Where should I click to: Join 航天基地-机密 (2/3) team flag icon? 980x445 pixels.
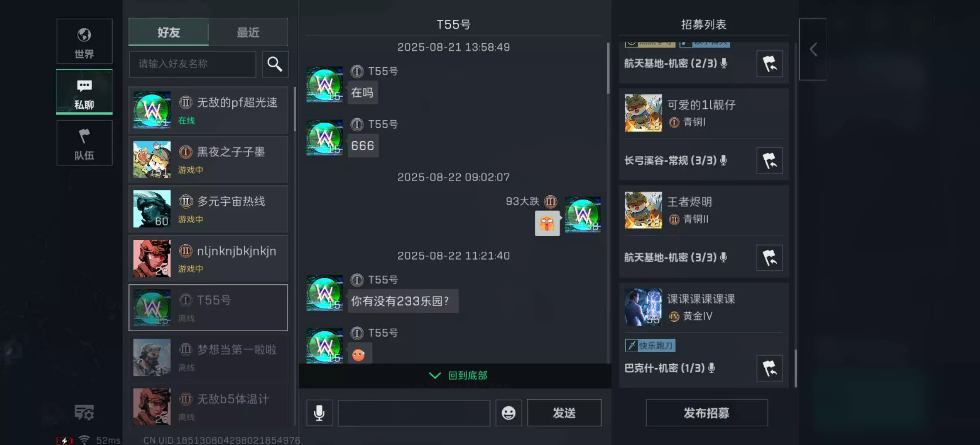click(x=770, y=64)
